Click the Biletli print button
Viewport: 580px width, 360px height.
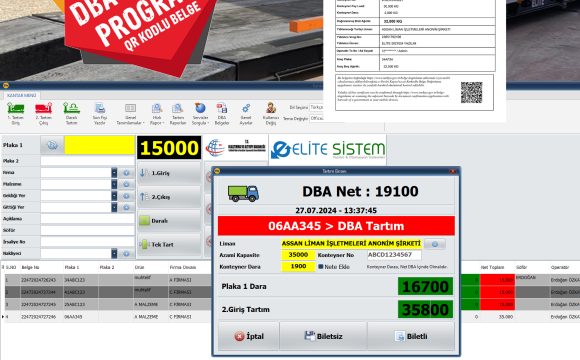tap(411, 336)
